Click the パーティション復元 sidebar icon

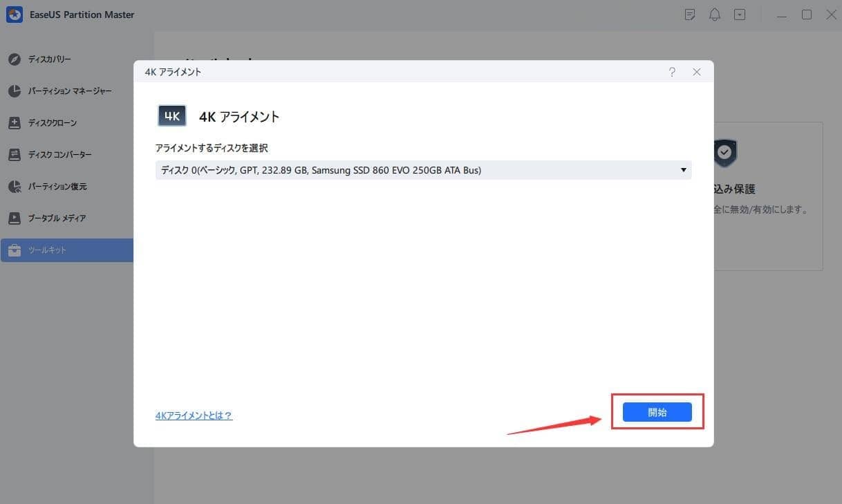point(15,187)
